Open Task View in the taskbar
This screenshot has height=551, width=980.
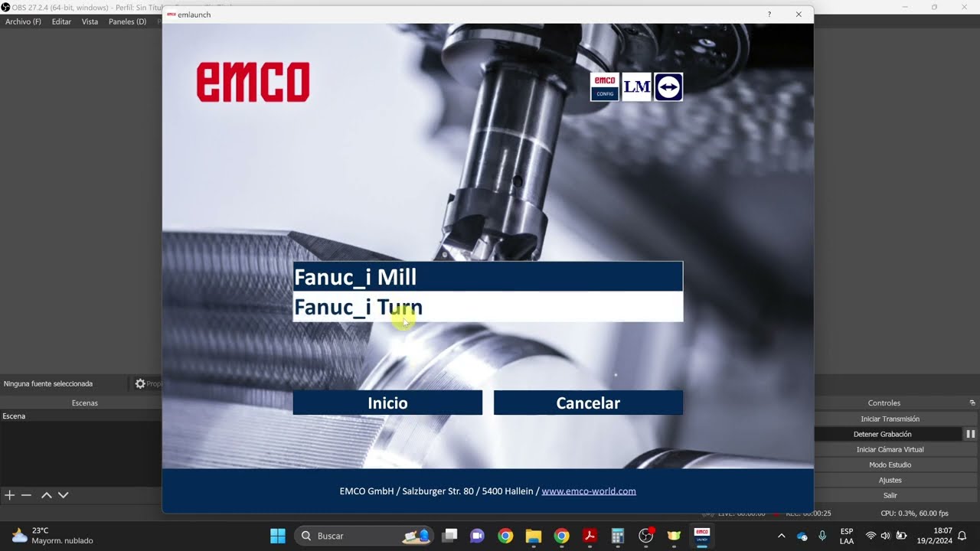coord(449,536)
